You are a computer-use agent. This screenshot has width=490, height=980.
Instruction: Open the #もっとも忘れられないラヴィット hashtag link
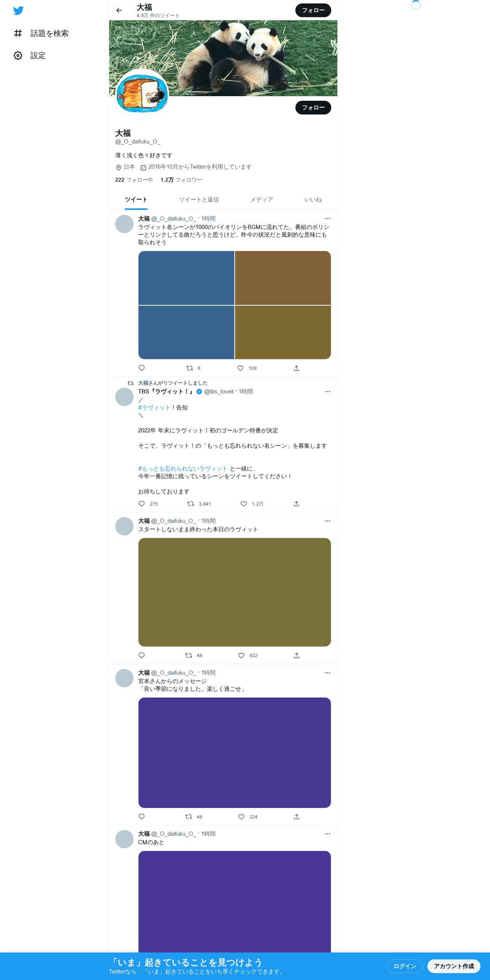pyautogui.click(x=183, y=469)
